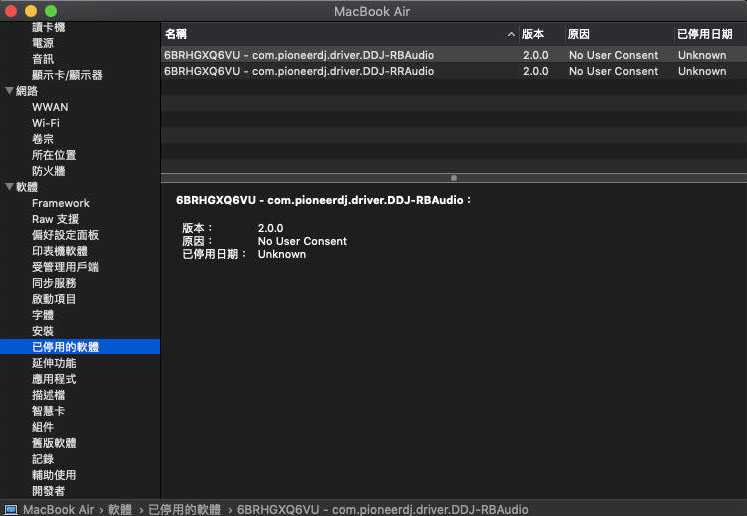747x516 pixels.
Task: Open 記錄 in the sidebar
Action: (x=43, y=459)
